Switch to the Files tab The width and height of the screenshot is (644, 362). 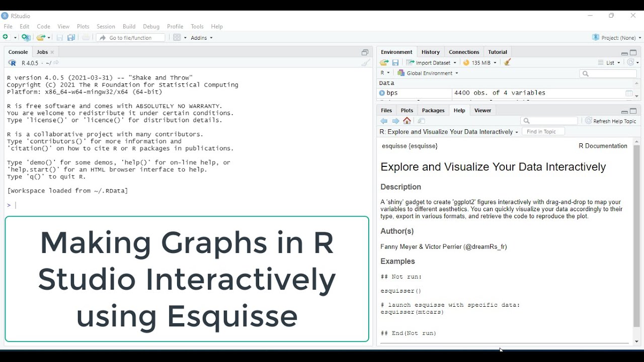386,111
